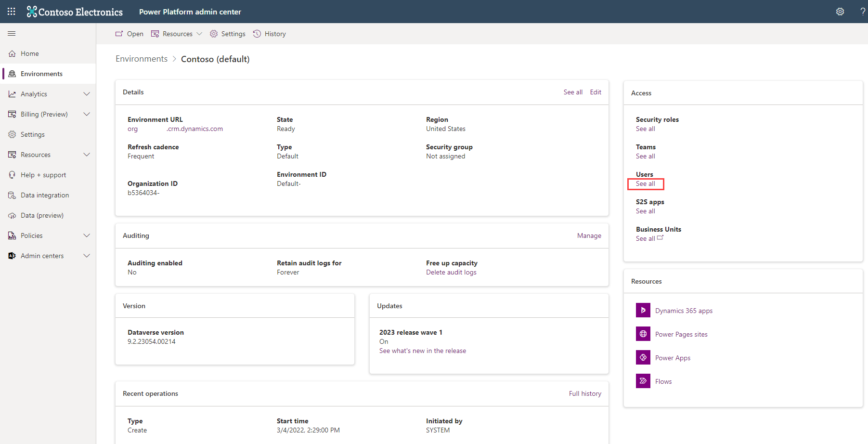
Task: Open Full history link
Action: [x=585, y=393]
